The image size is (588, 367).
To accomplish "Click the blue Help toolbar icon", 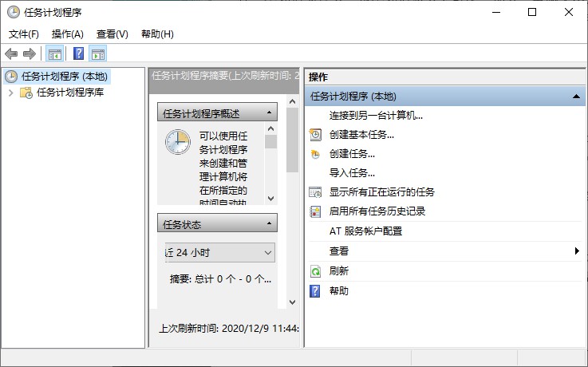I will click(78, 53).
